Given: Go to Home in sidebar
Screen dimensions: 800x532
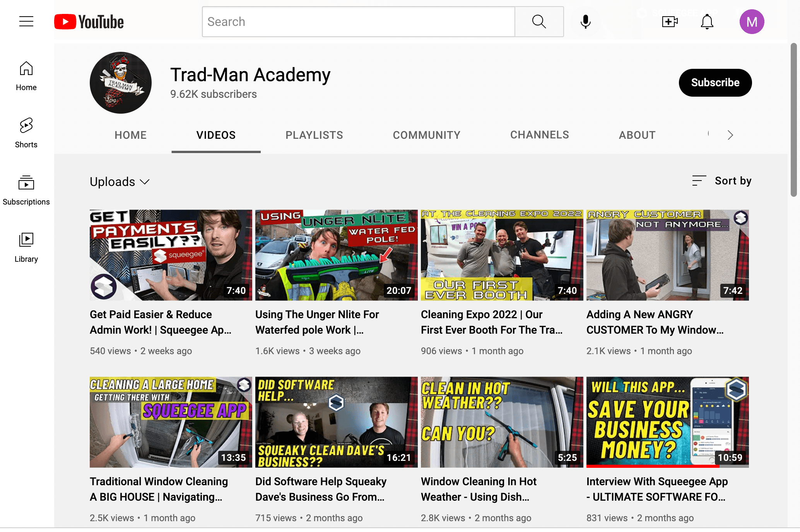Looking at the screenshot, I should [26, 76].
